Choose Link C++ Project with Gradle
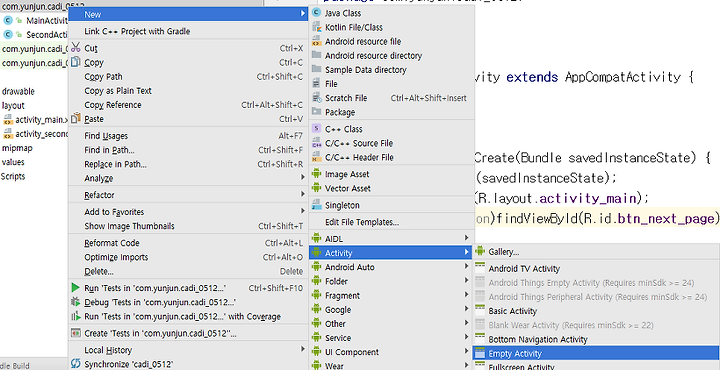Image resolution: width=720 pixels, height=370 pixels. point(188,31)
